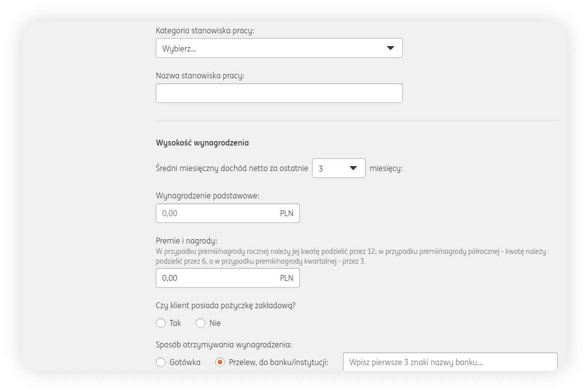Select Nie for pożyczka zakładowa

click(200, 323)
